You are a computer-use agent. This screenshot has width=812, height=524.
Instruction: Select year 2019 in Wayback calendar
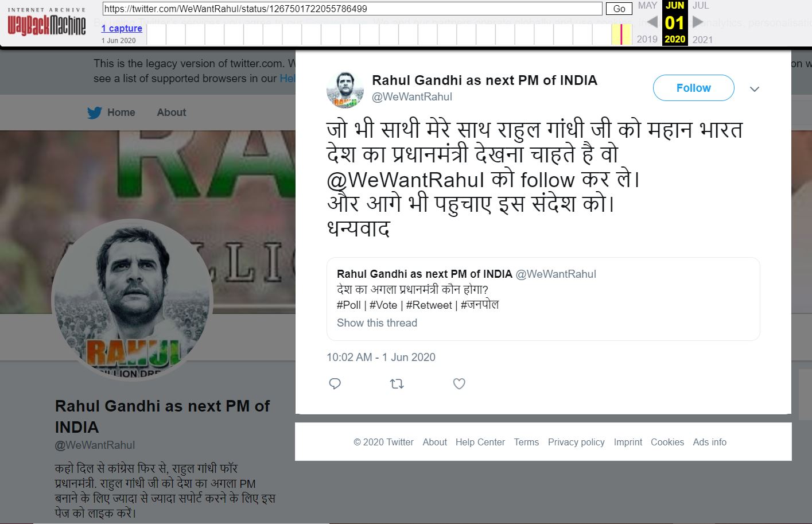647,40
